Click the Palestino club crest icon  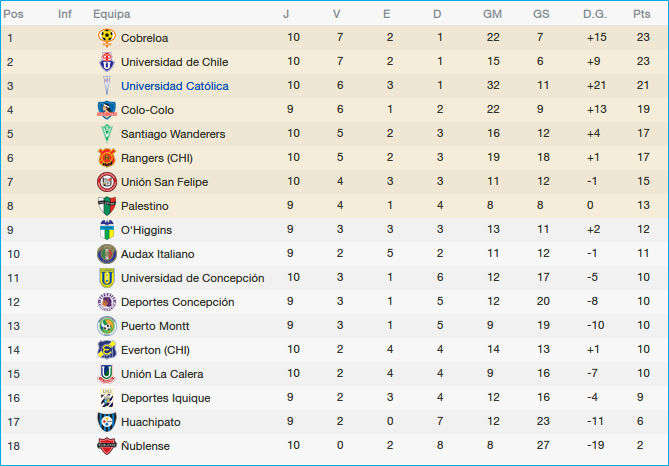pyautogui.click(x=106, y=206)
